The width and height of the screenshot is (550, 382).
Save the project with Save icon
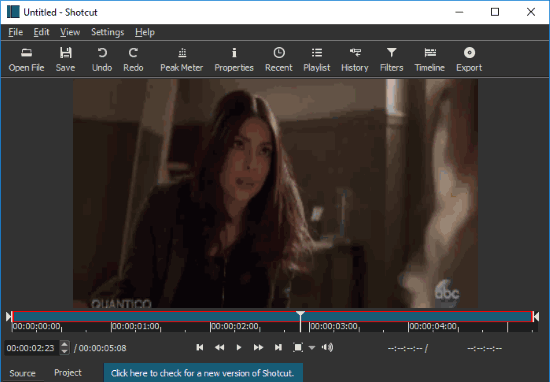[x=65, y=60]
